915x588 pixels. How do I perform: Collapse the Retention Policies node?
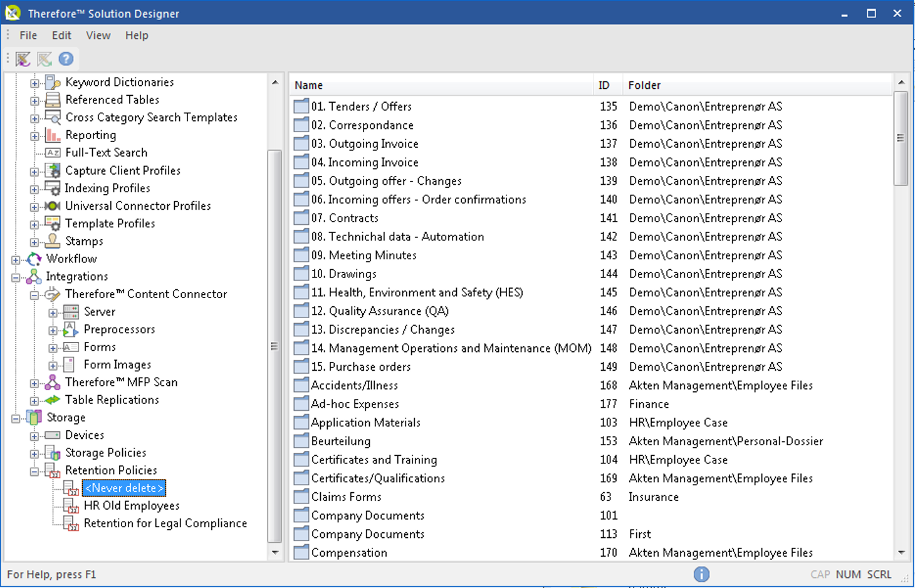[x=34, y=470]
